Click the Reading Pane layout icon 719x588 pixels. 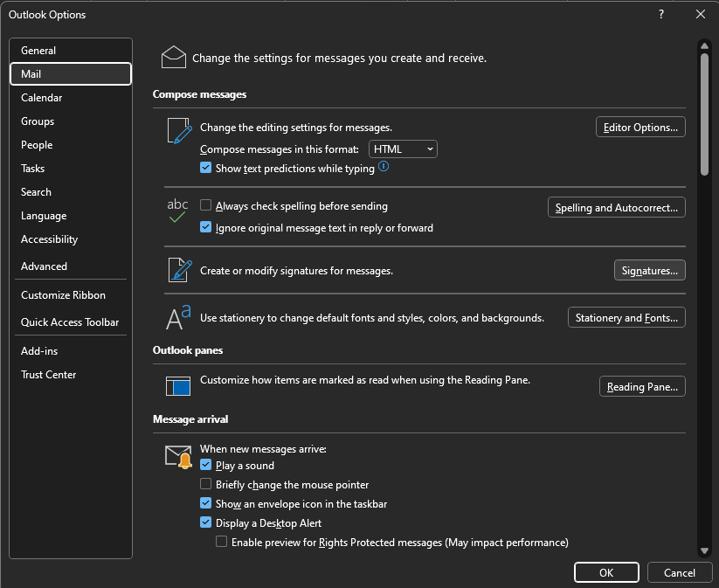[178, 385]
